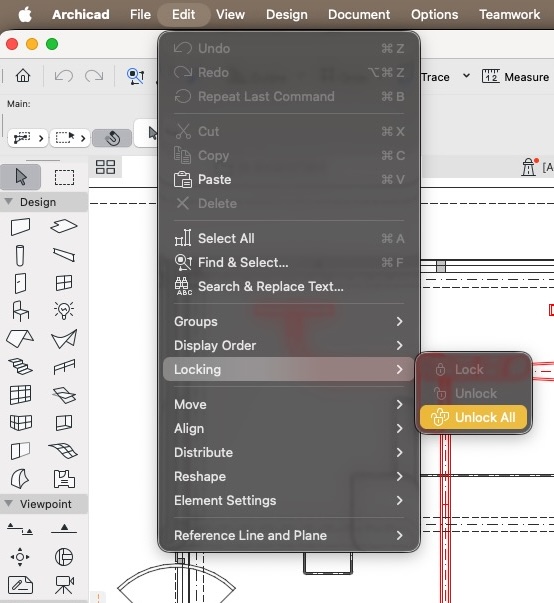Choose the Door tool icon
Viewport: 554px width, 603px height.
pos(20,284)
